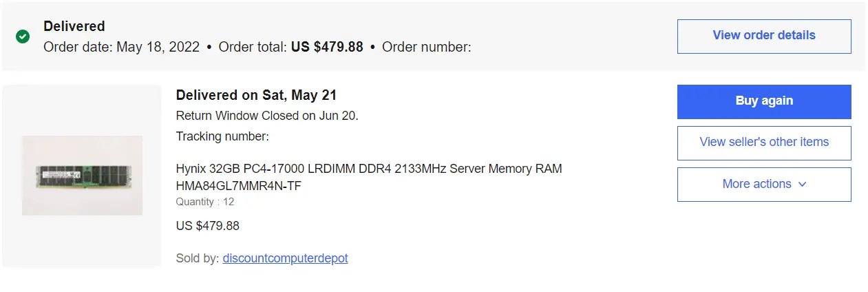868x292 pixels.
Task: Click the Tracking number label
Action: 222,136
